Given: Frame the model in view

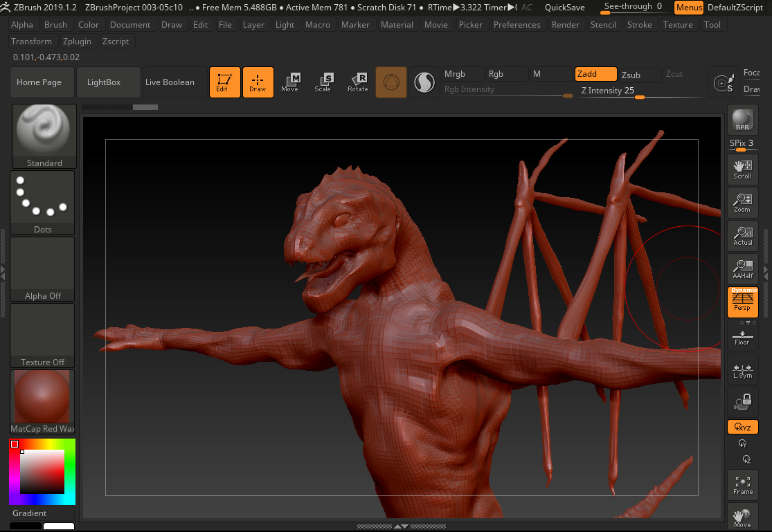Looking at the screenshot, I should (742, 486).
